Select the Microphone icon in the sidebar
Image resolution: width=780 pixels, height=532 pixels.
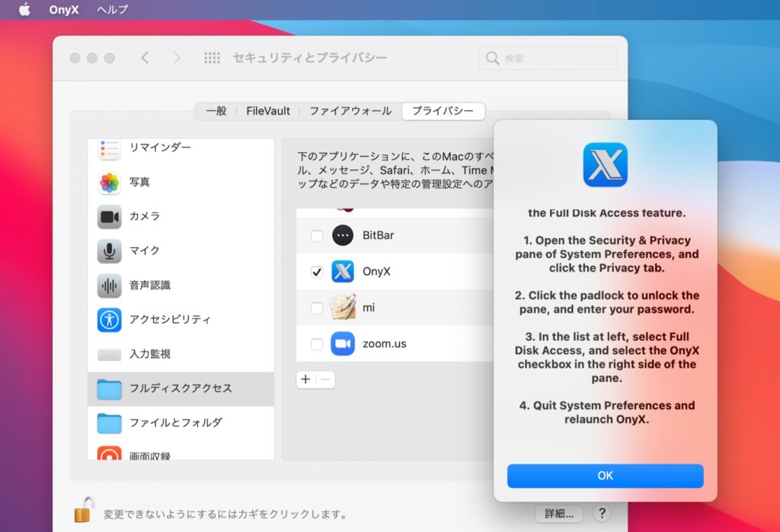pyautogui.click(x=109, y=251)
